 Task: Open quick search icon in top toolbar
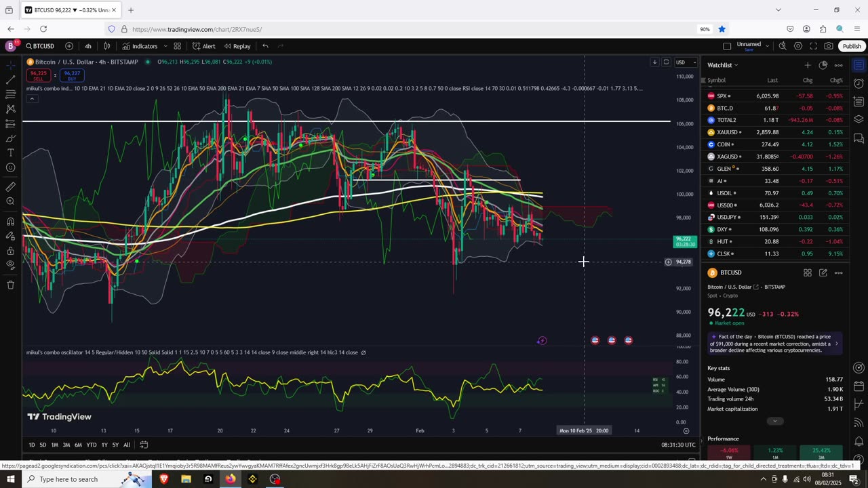[783, 46]
